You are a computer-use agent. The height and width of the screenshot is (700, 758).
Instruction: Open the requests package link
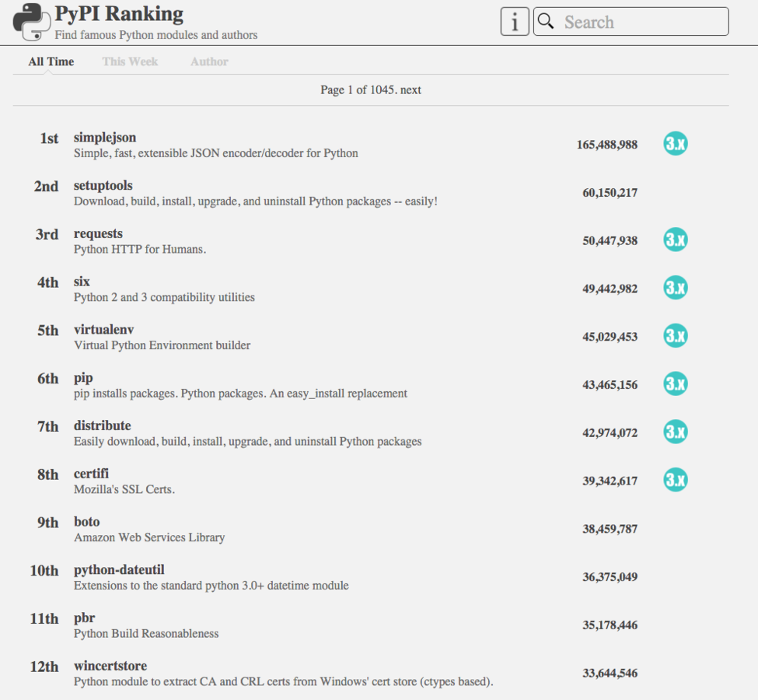[98, 233]
